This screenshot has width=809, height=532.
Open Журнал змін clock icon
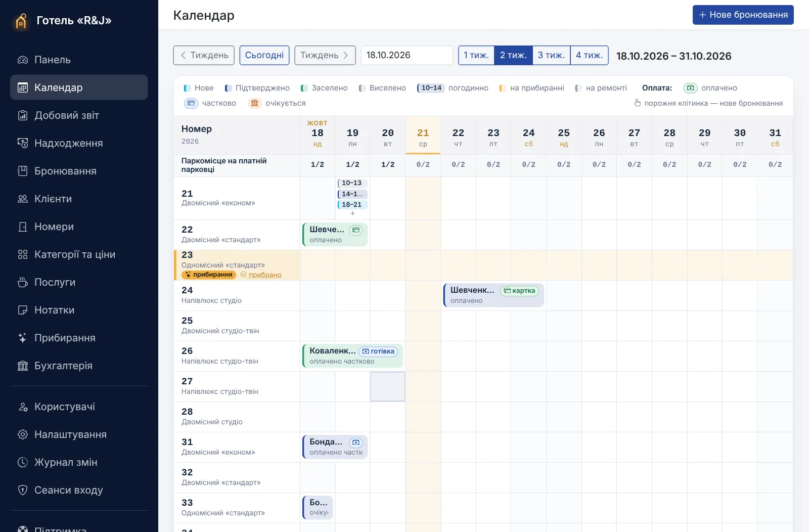tap(23, 462)
